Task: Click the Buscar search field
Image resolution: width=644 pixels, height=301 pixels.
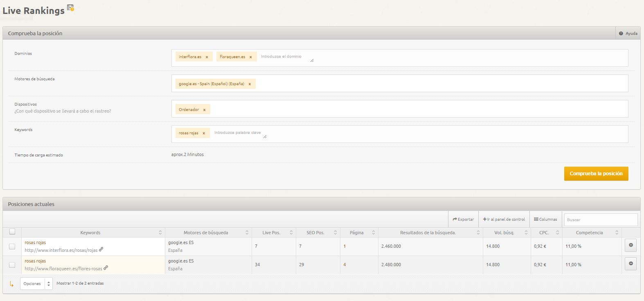Action: pyautogui.click(x=601, y=220)
